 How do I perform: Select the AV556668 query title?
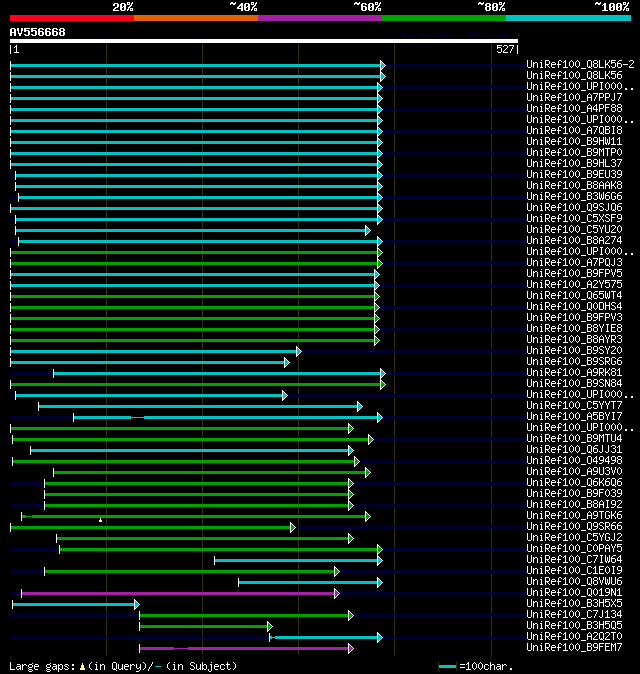pyautogui.click(x=37, y=32)
